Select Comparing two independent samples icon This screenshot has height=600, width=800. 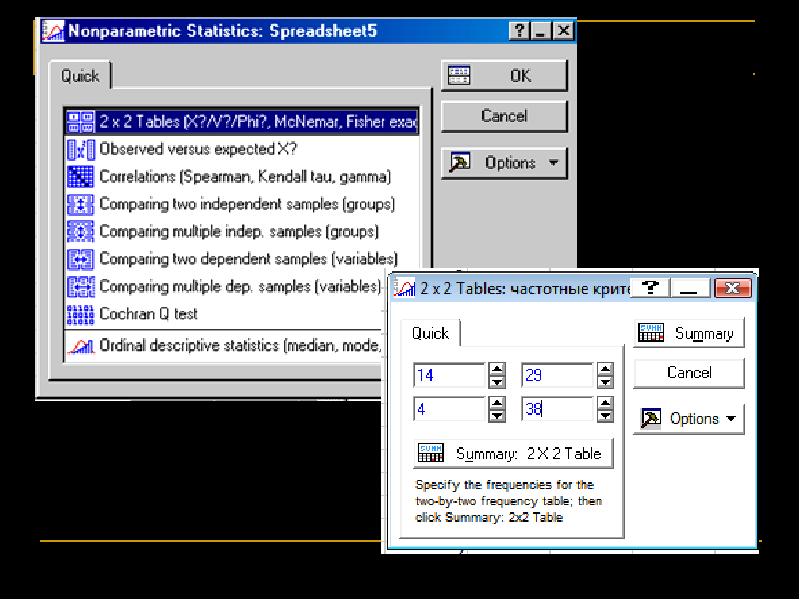(80, 204)
